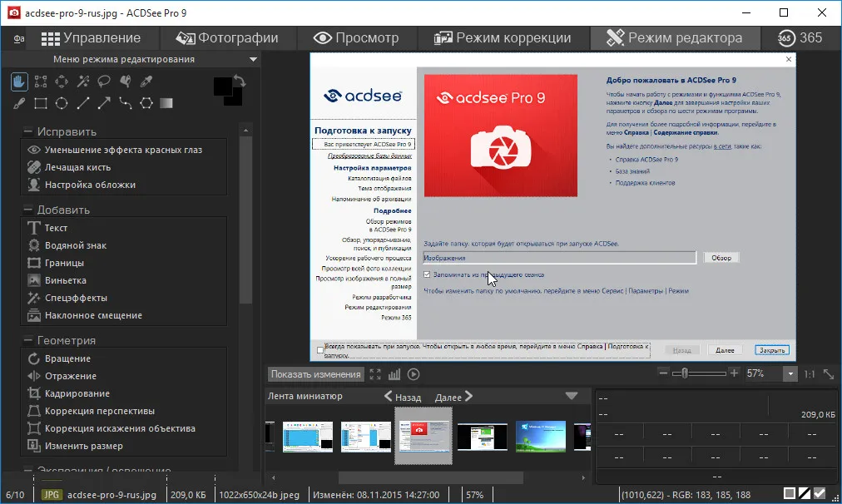The height and width of the screenshot is (504, 842).
Task: Click the zoom slider handle
Action: click(685, 373)
